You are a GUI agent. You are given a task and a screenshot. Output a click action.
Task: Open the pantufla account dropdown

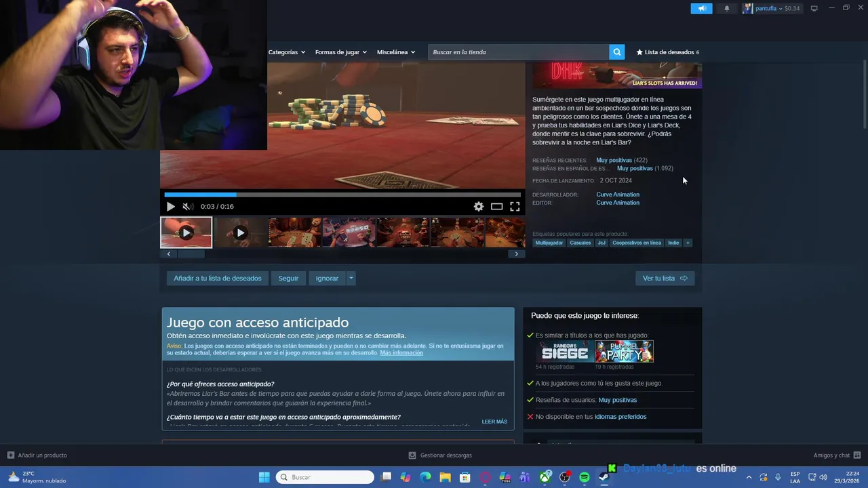coord(771,8)
